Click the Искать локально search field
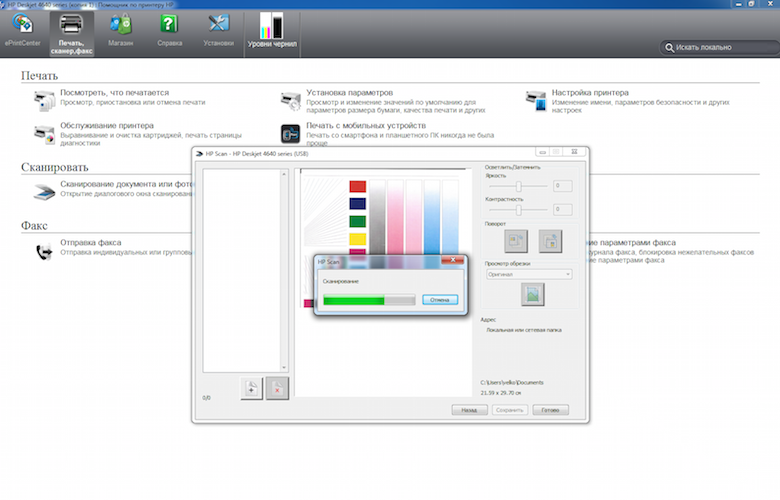The height and width of the screenshot is (500, 780). 719,47
